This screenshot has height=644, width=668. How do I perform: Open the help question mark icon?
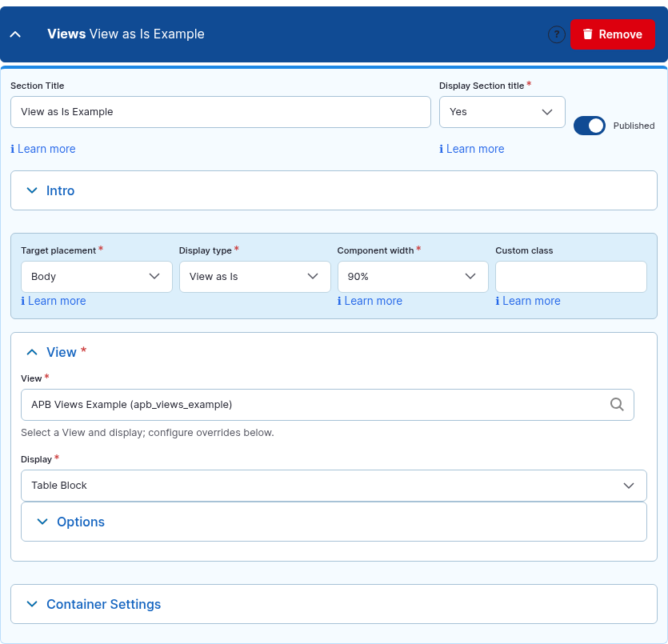point(556,34)
